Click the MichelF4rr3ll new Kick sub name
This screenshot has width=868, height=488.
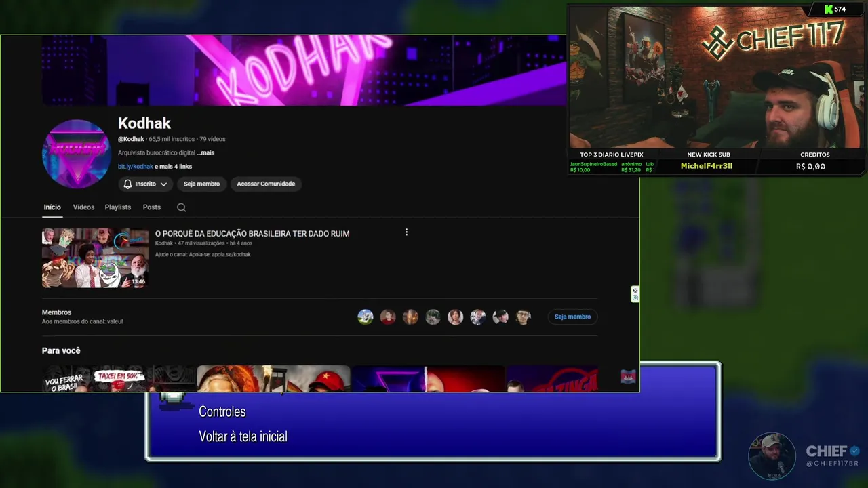tap(707, 166)
